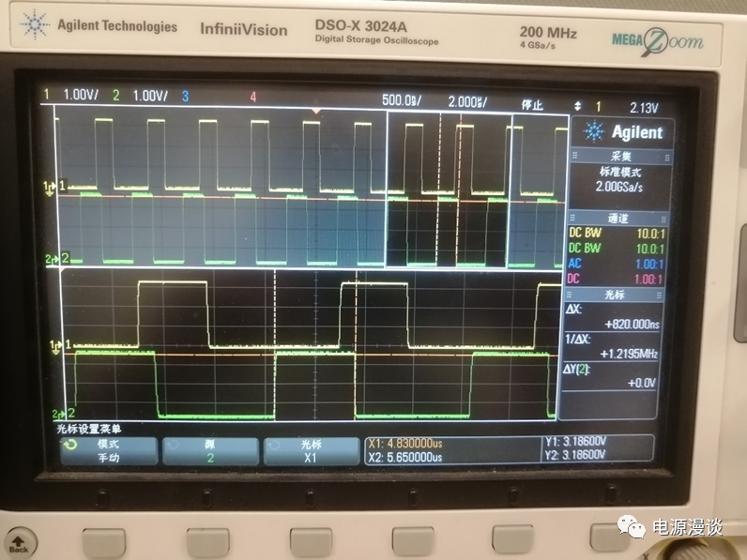
Task: Open the 光标 cursor selector showing X1
Action: point(311,451)
